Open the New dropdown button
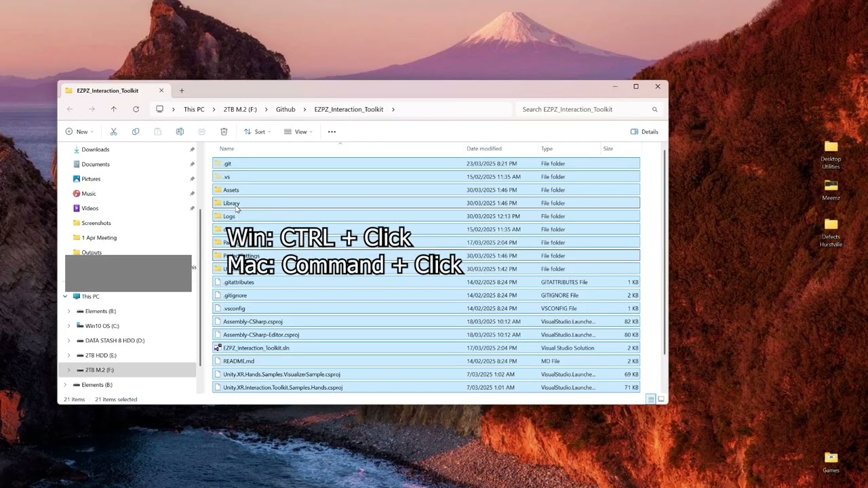 [x=79, y=131]
